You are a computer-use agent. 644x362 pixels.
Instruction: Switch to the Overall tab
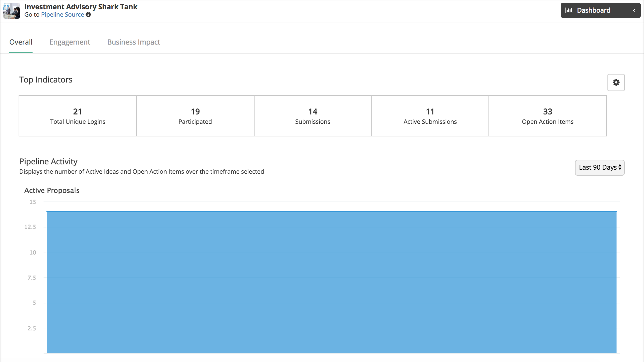21,42
